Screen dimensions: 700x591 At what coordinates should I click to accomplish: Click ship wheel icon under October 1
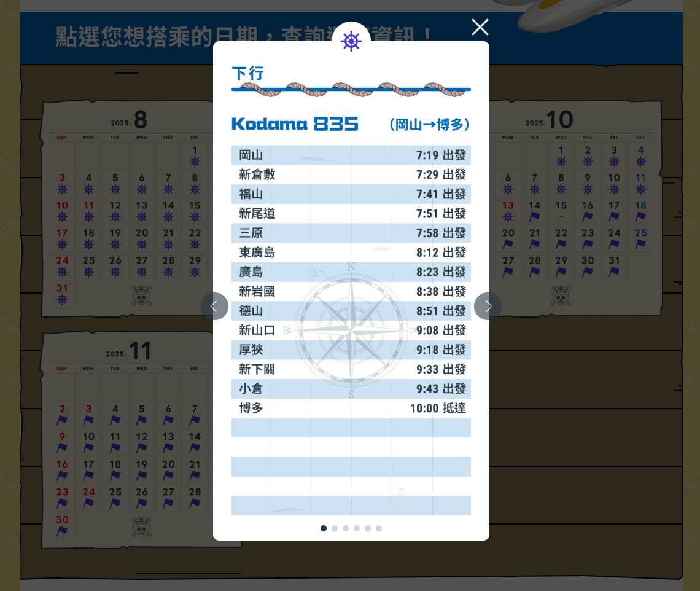561,162
